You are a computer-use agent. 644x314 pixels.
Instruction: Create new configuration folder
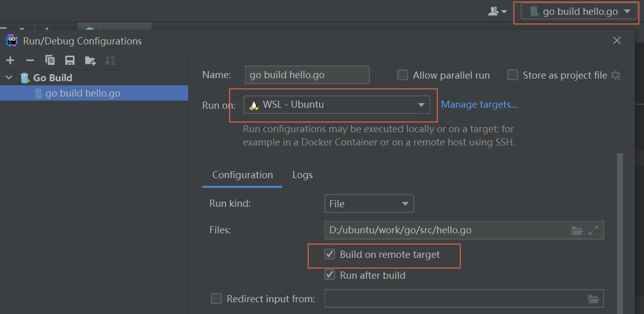tap(90, 61)
